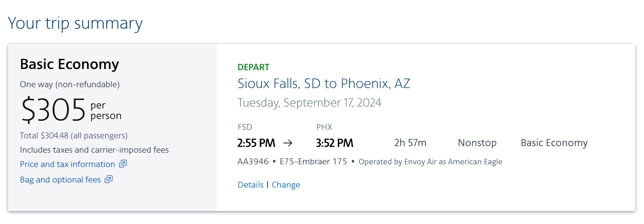The height and width of the screenshot is (224, 644).
Task: Select the Tuesday, September 17, 2024 date
Action: pos(309,103)
